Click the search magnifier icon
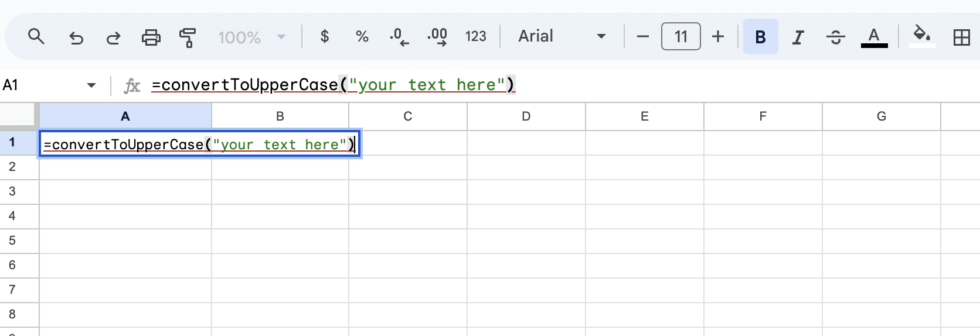Viewport: 980px width, 336px height. (x=36, y=37)
